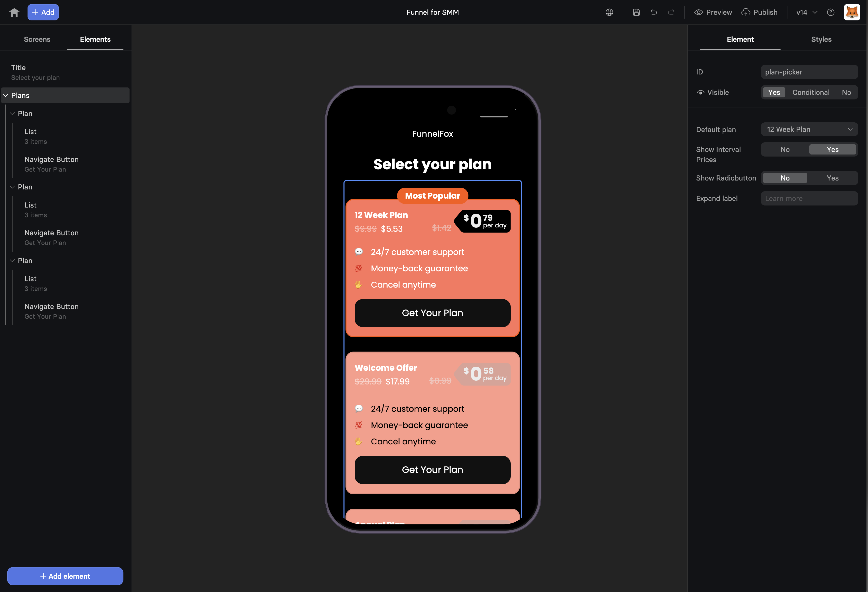Set Visible to No

click(846, 93)
